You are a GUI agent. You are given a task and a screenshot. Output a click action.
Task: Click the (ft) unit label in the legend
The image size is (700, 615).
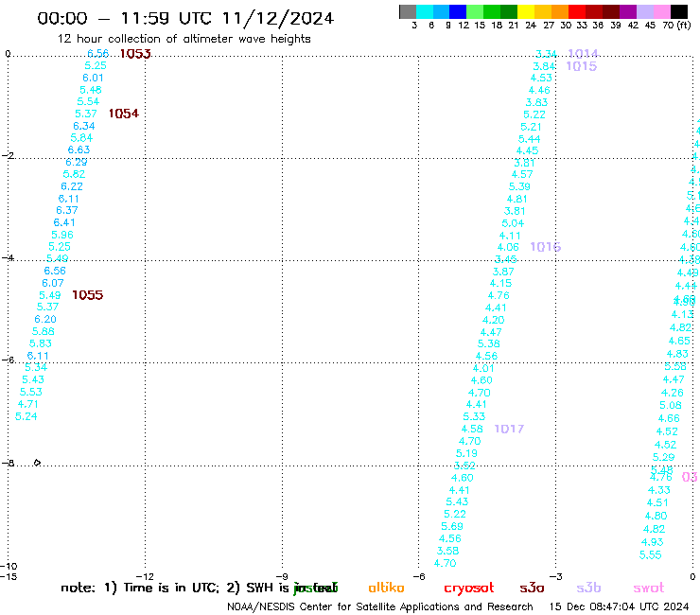coord(684,26)
